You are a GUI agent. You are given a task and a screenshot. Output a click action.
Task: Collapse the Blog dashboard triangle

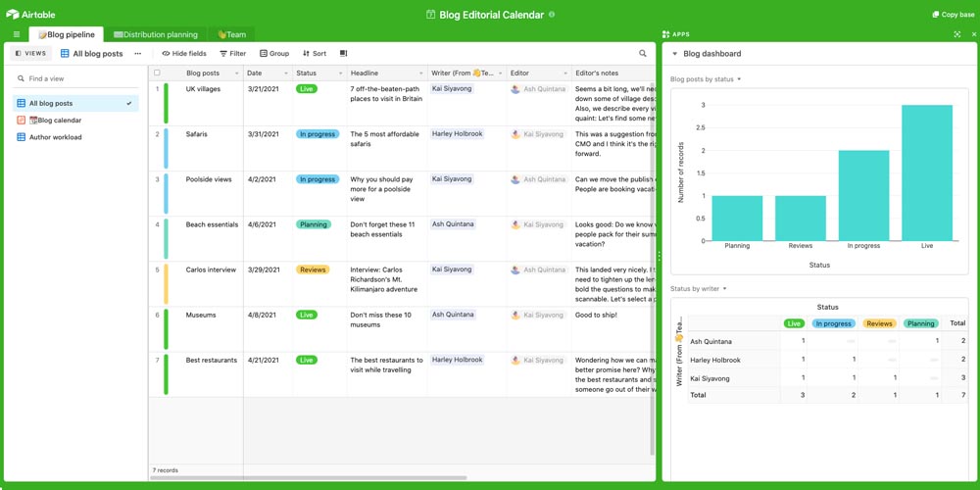pyautogui.click(x=675, y=54)
